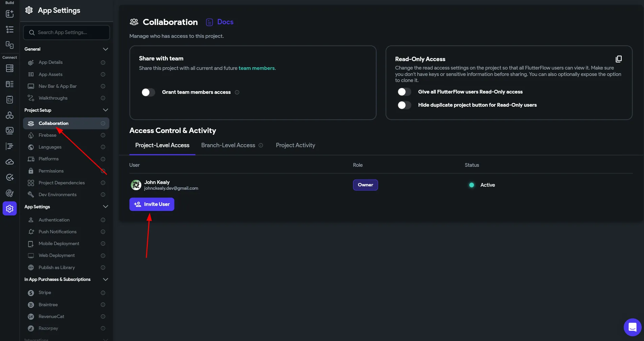The image size is (644, 341).
Task: Enable Give all FlutterFlow users Read-Only access
Action: [404, 92]
